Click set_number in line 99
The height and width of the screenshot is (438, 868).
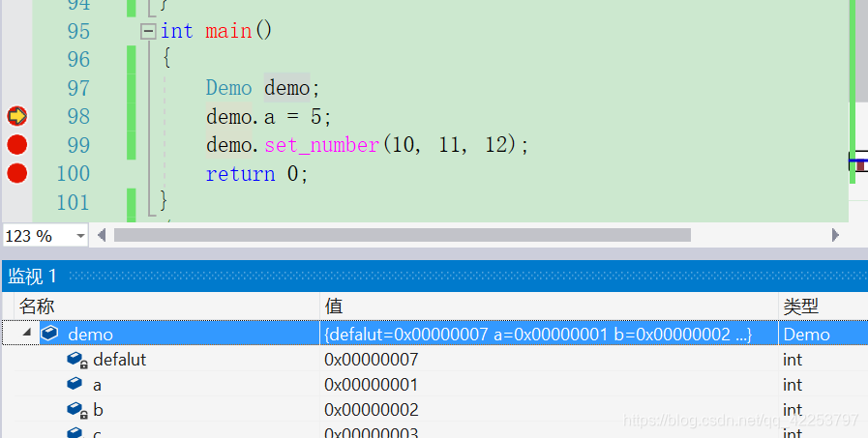point(321,145)
